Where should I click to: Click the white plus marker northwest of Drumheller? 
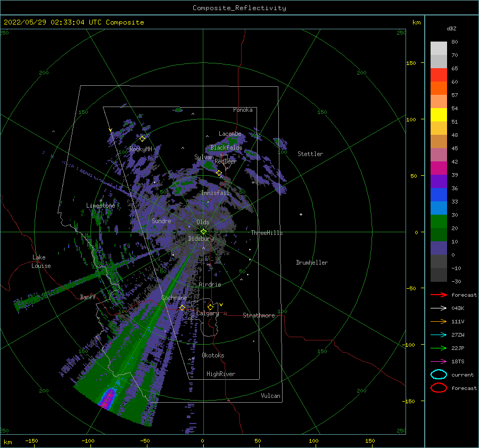pos(301,214)
